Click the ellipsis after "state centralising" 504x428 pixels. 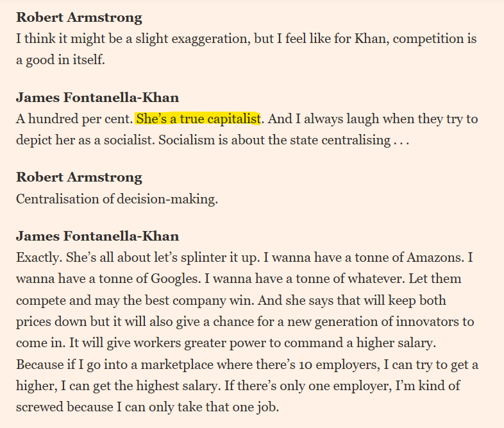click(x=401, y=140)
